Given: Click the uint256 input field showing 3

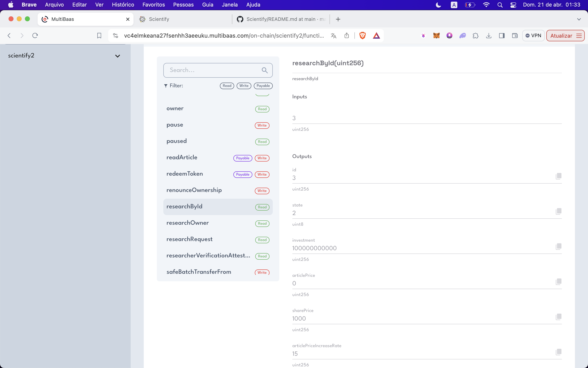Looking at the screenshot, I should (x=427, y=118).
